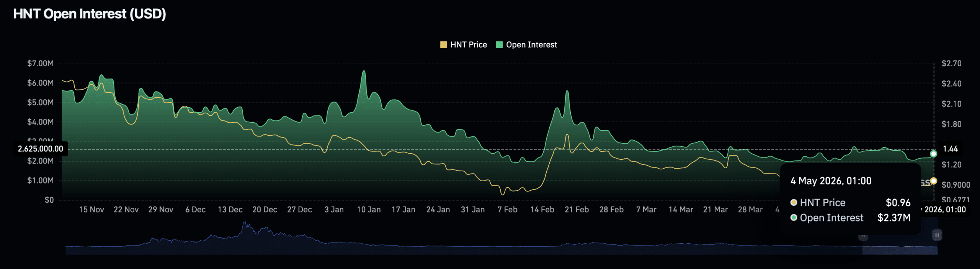Click the $1.20 right axis label

[x=951, y=165]
